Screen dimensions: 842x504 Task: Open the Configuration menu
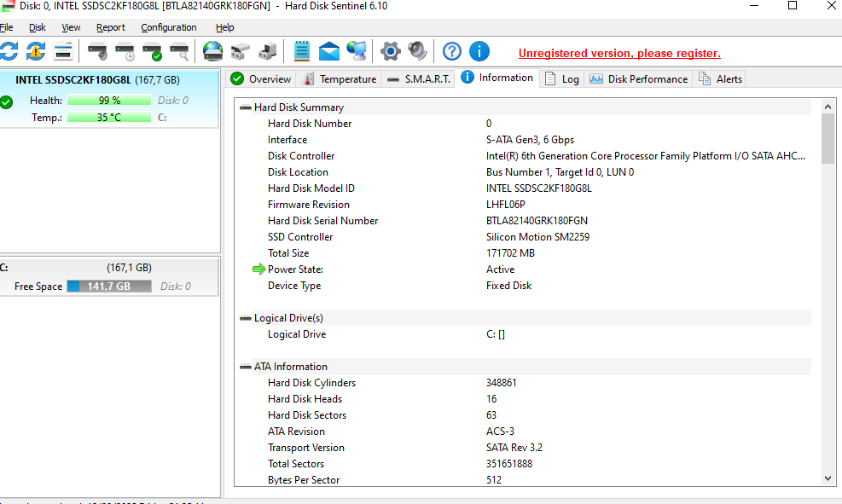pos(168,27)
